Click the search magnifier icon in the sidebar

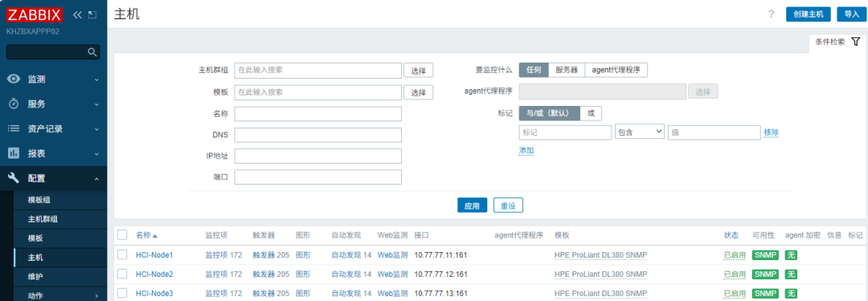pyautogui.click(x=92, y=52)
